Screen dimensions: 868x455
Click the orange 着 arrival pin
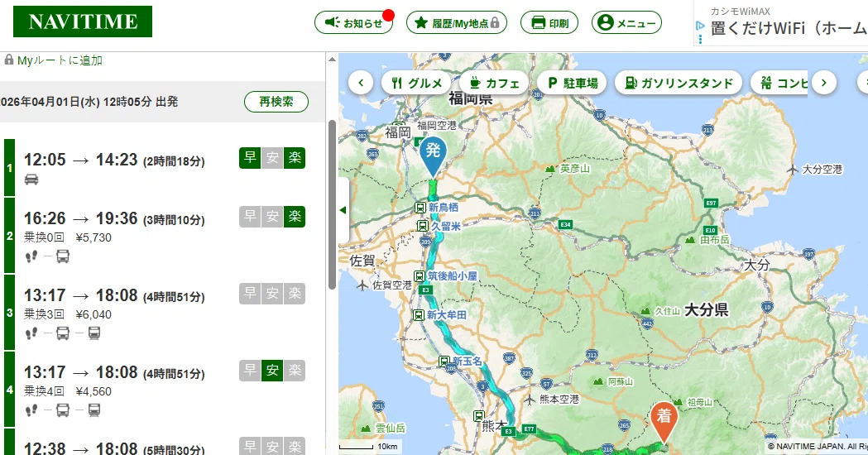(x=664, y=423)
